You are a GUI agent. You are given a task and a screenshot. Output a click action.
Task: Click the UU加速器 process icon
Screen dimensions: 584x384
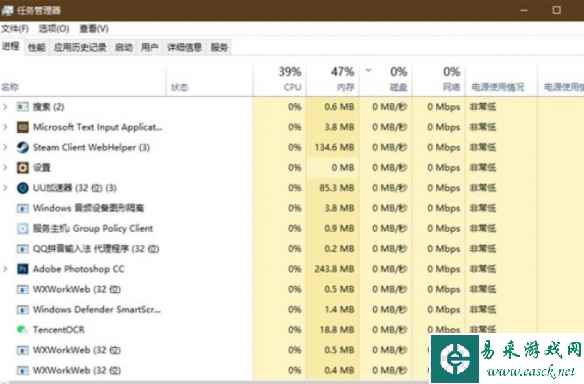[23, 188]
